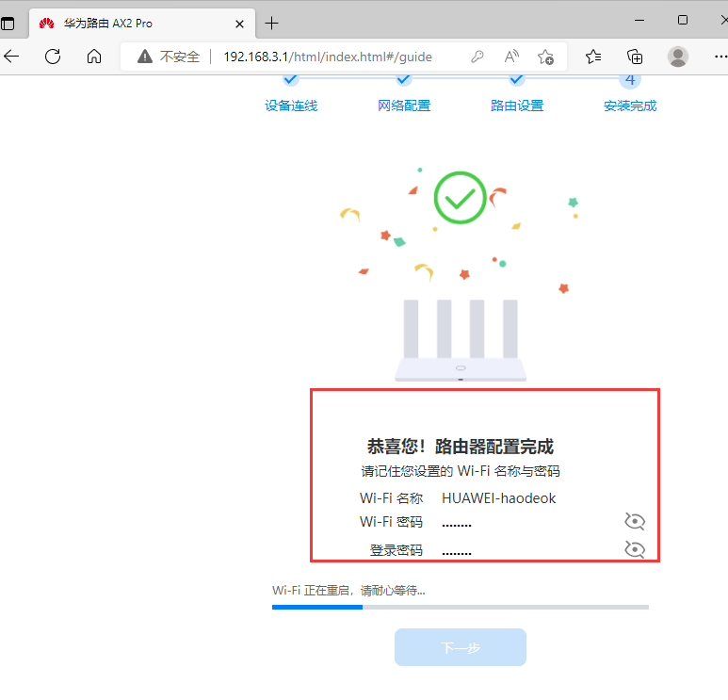Activate Read aloud icon in address bar
Screen dimensions: 728x700
click(x=511, y=57)
